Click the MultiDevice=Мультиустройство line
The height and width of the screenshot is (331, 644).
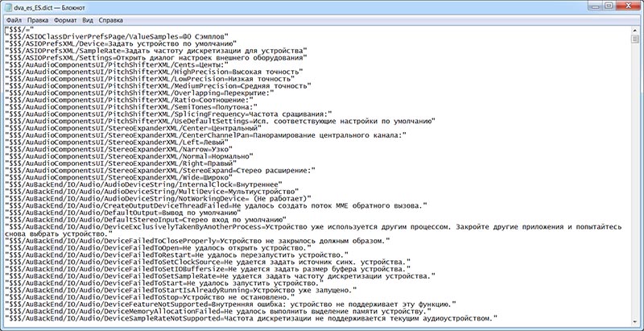151,192
